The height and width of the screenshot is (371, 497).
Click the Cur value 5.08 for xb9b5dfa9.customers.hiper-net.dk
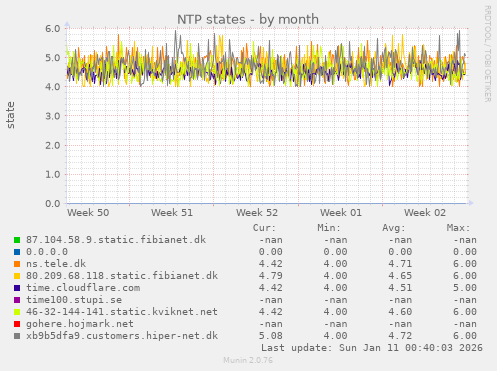click(271, 336)
